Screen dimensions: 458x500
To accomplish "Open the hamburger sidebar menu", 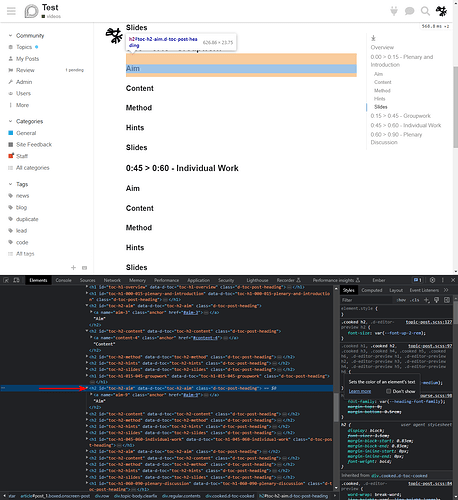I will tap(11, 11).
